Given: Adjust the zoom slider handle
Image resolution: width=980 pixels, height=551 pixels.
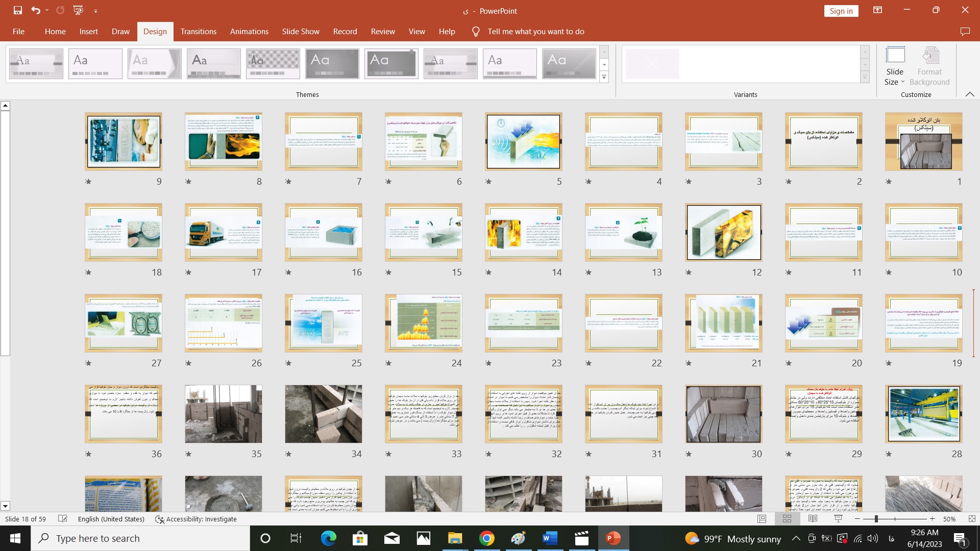Looking at the screenshot, I should 876,519.
